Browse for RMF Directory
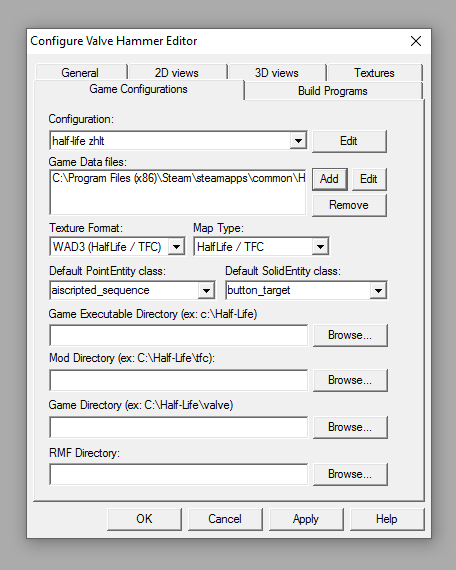Viewport: 456px width, 570px height. 350,474
